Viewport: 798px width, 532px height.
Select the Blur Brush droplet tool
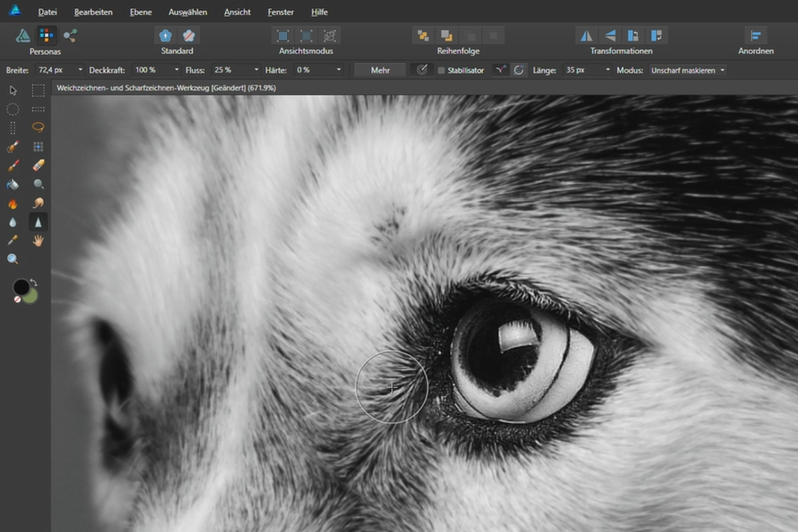pyautogui.click(x=13, y=222)
